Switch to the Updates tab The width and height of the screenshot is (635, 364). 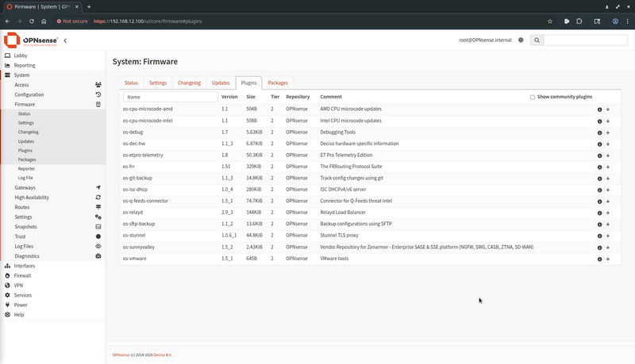coord(221,83)
